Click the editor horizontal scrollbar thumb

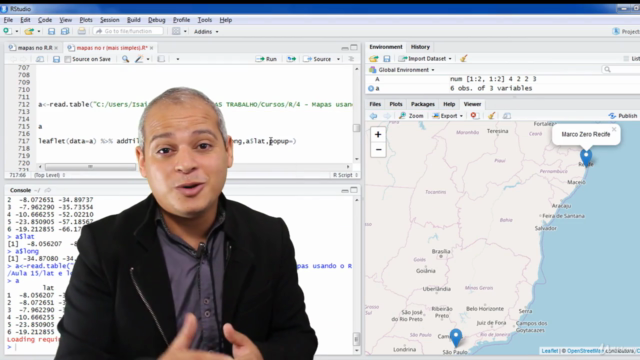click(90, 167)
